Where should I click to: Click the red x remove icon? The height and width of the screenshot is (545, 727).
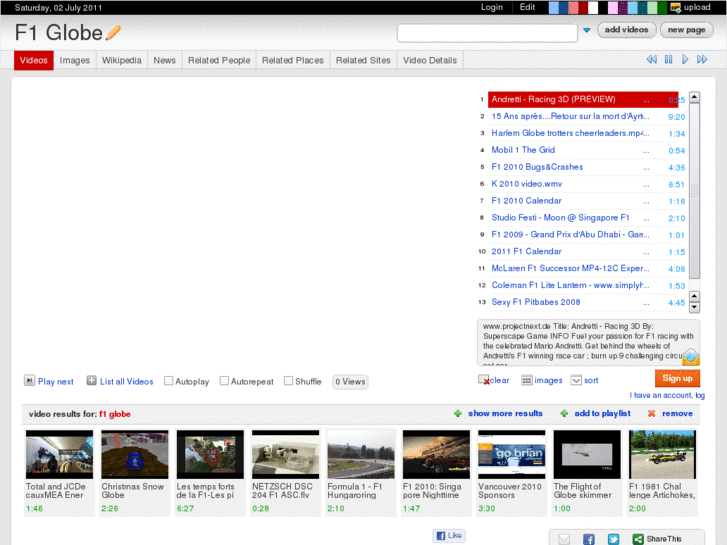[651, 413]
